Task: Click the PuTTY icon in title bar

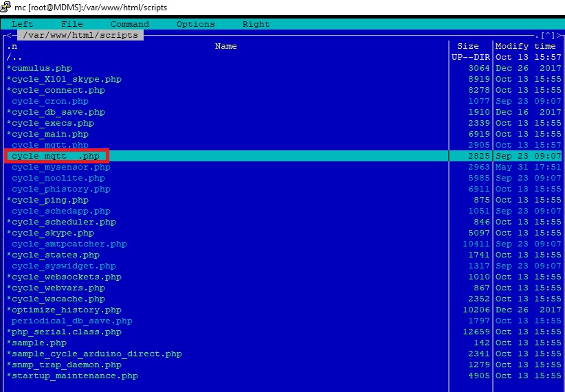Action: click(x=5, y=7)
